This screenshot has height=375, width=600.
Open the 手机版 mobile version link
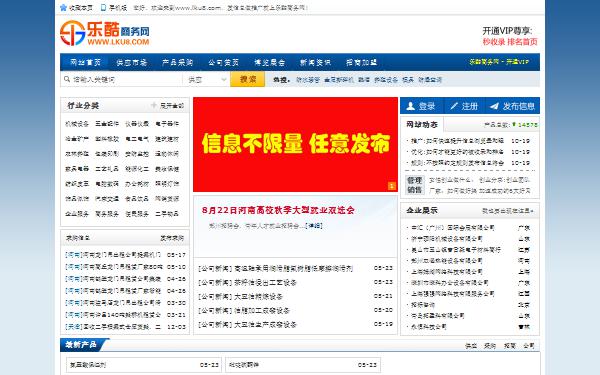(x=114, y=7)
